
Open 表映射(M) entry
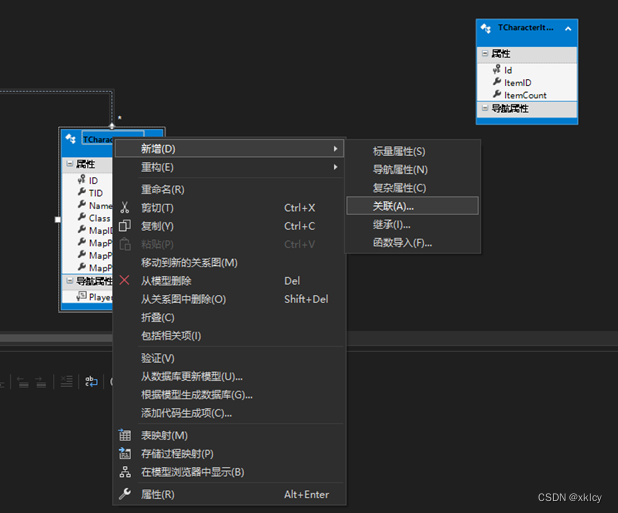click(x=229, y=435)
